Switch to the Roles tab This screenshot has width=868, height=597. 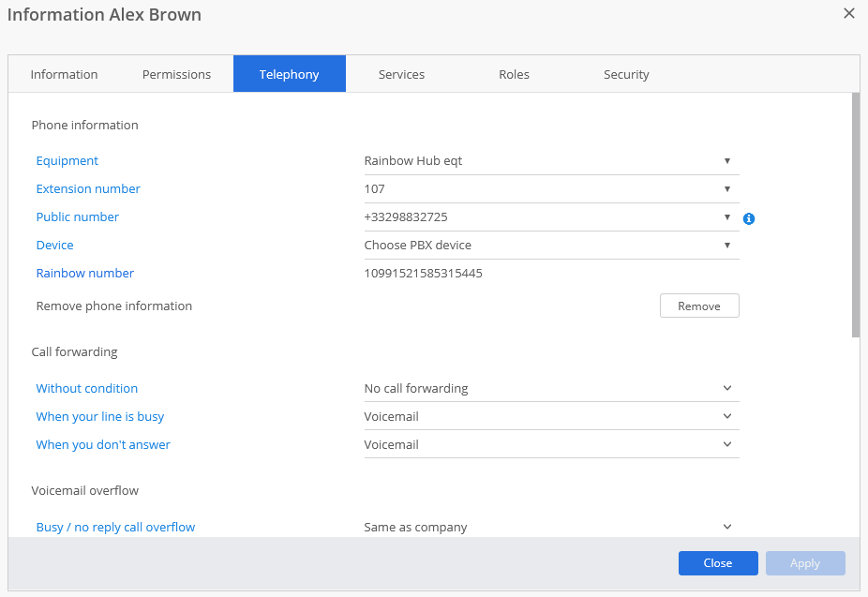click(514, 75)
